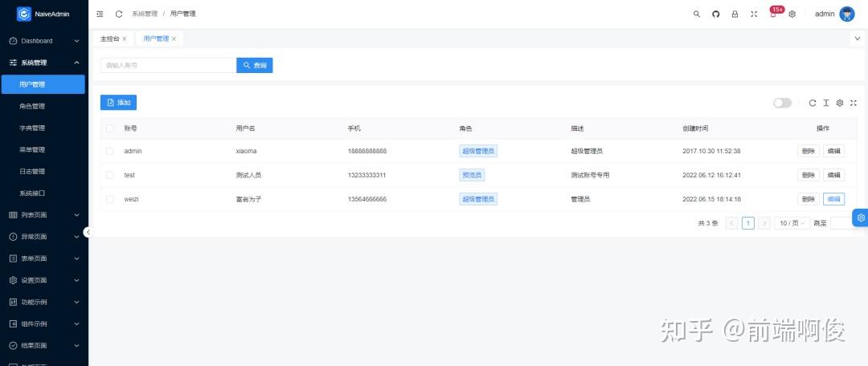Refresh the user table with the reload icon
The height and width of the screenshot is (366, 868).
[812, 103]
